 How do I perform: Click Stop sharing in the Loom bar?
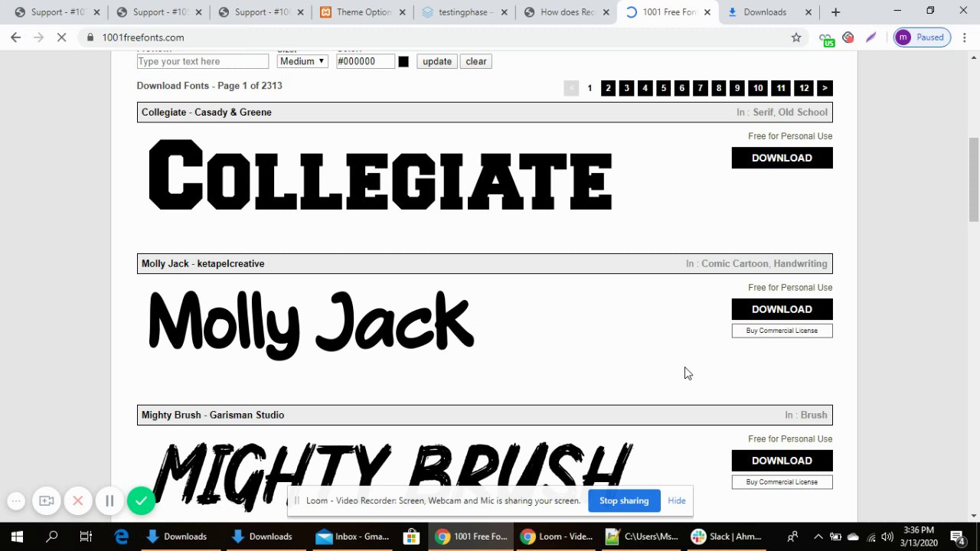pyautogui.click(x=624, y=500)
